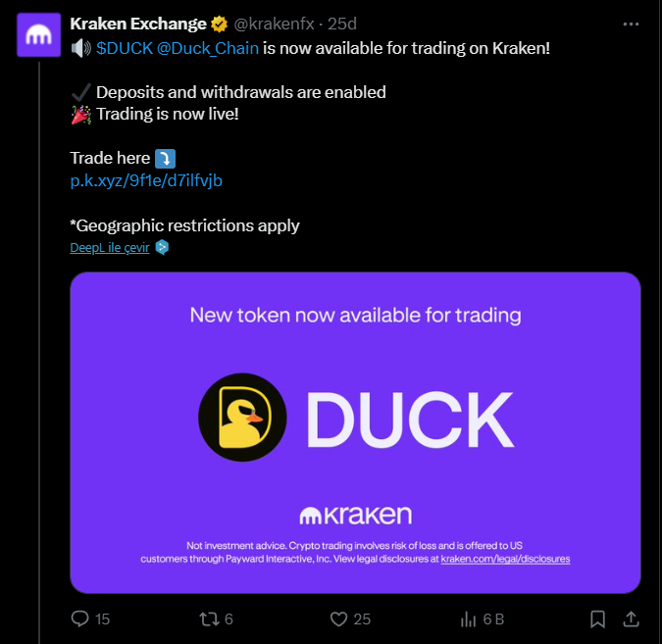
Task: Click the 25d tweet timestamp
Action: (343, 24)
